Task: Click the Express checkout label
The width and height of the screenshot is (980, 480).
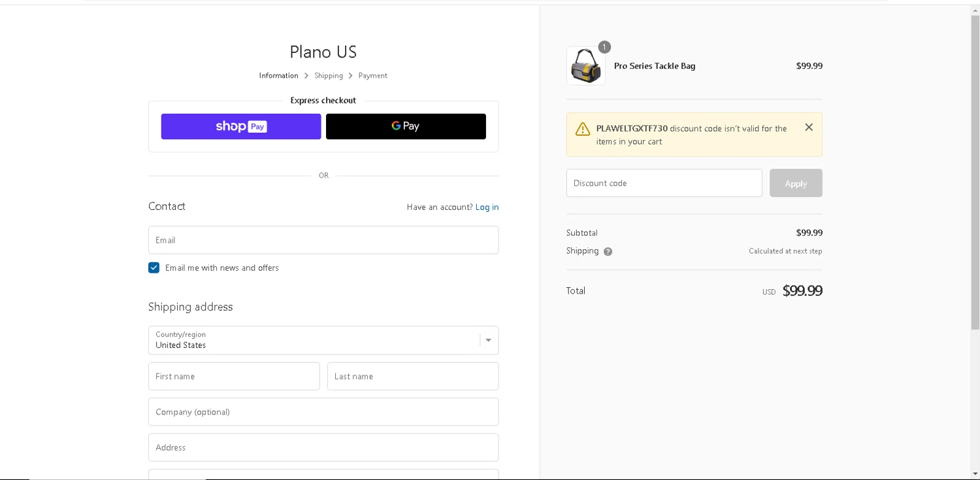Action: click(323, 101)
